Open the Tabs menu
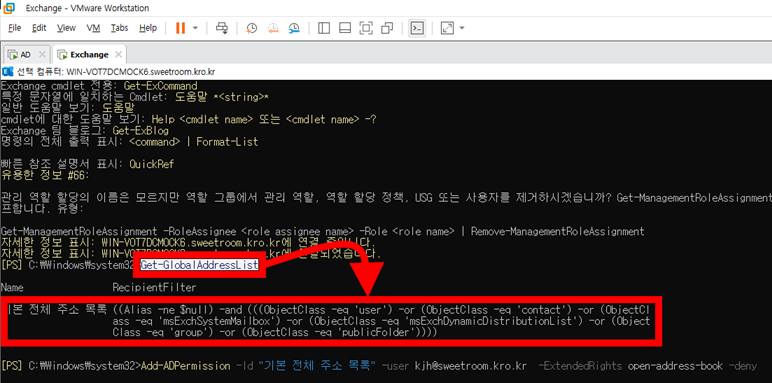This screenshot has height=383, width=772. click(x=119, y=28)
